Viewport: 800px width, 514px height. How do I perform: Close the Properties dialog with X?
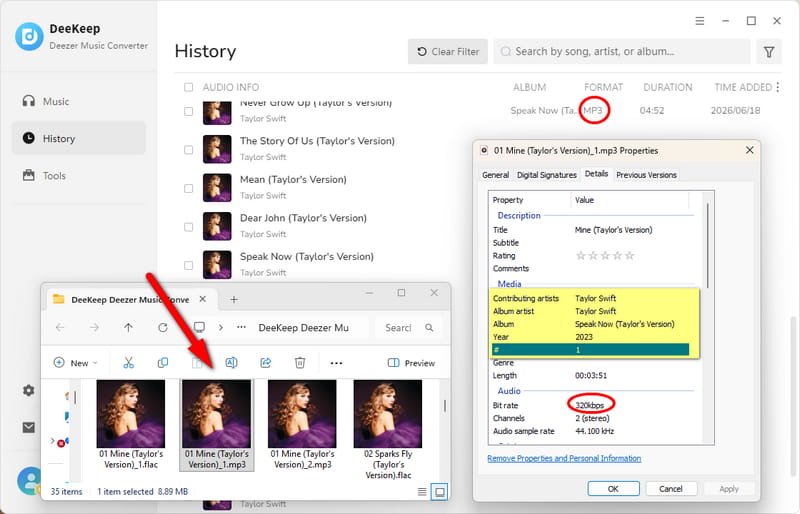point(749,150)
